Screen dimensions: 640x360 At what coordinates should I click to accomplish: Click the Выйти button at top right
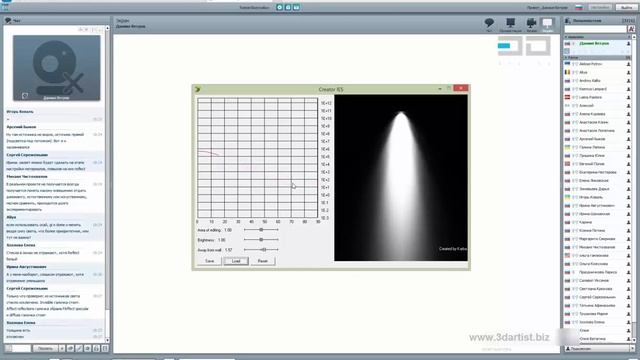(626, 7)
